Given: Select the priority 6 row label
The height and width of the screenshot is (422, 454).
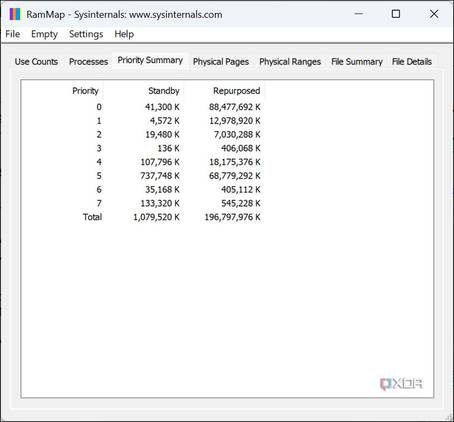Looking at the screenshot, I should click(x=99, y=189).
